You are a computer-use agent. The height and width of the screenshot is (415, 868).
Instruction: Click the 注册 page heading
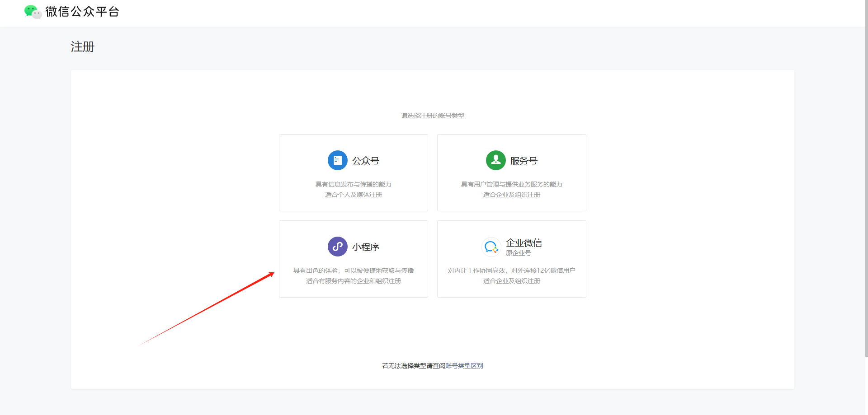[x=82, y=47]
